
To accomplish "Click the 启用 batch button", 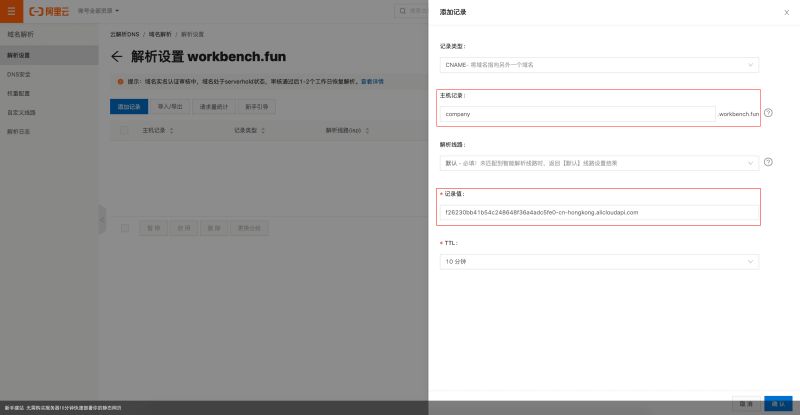I will click(x=184, y=228).
